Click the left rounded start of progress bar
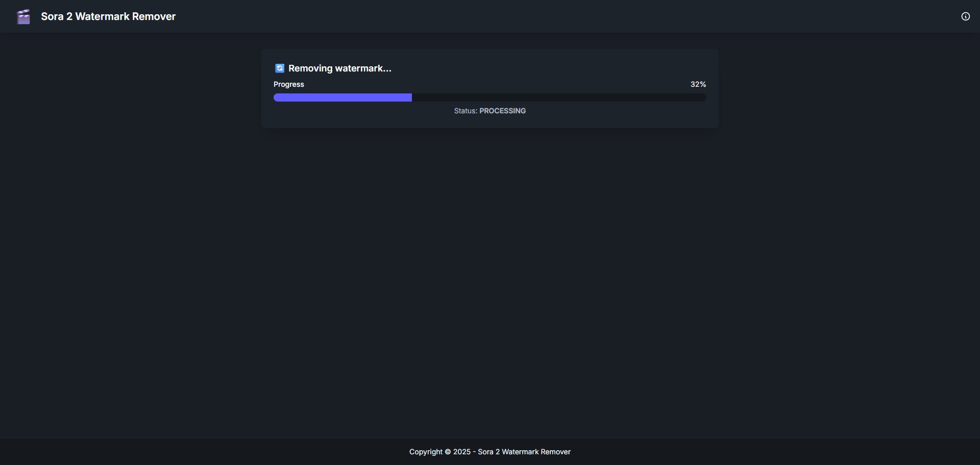This screenshot has width=980, height=465. click(x=277, y=97)
